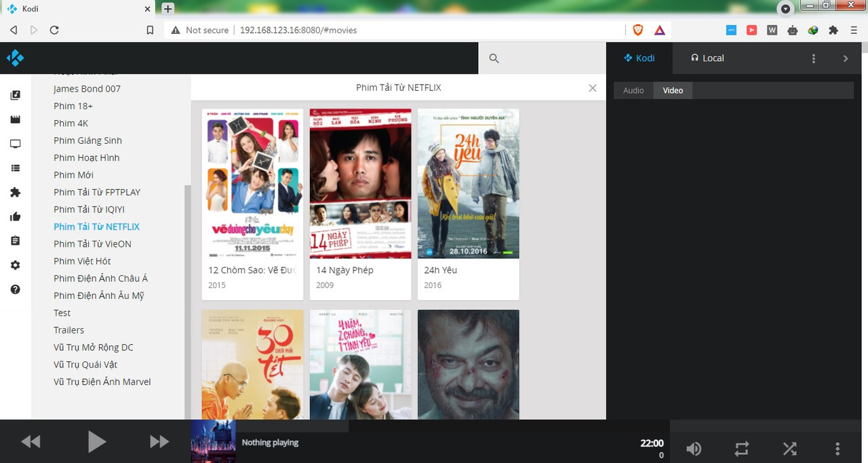Screen dimensions: 868x463
Task: Start playback with the play button
Action: tap(97, 442)
